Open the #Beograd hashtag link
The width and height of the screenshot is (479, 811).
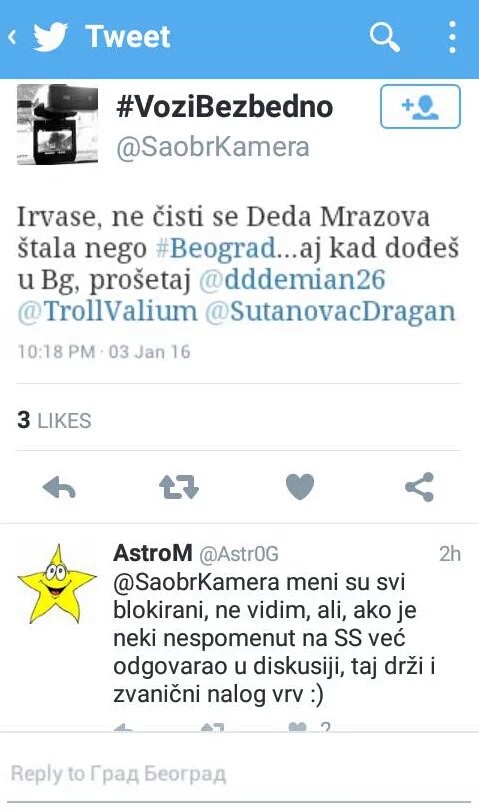pos(216,248)
